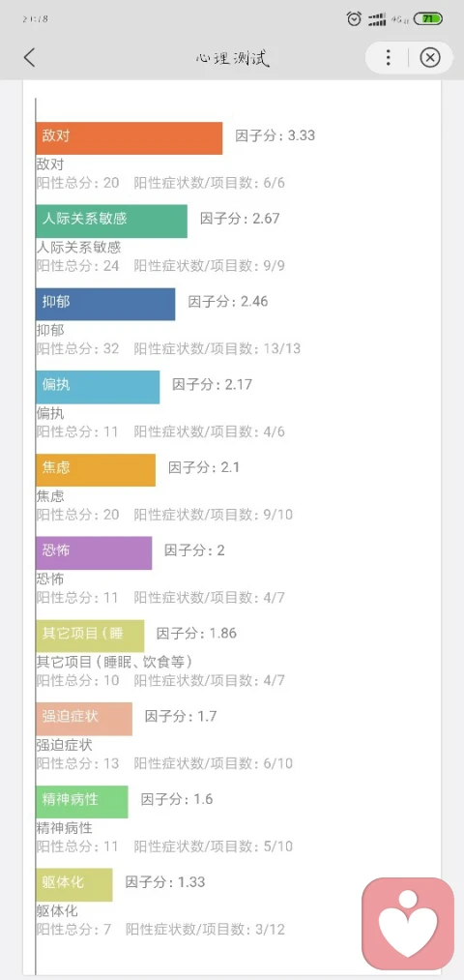This screenshot has width=464, height=980.
Task: Select the blue 抑郁 bar
Action: [105, 304]
